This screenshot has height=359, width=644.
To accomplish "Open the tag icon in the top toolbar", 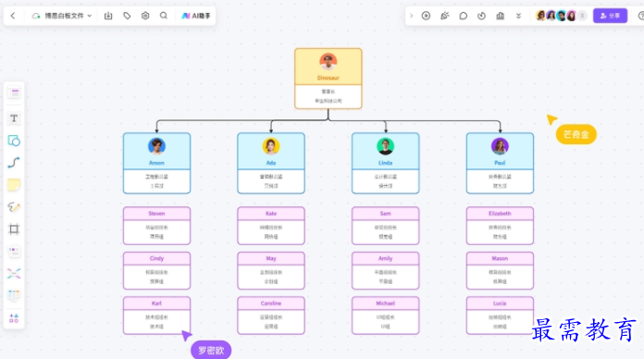I will (x=127, y=16).
